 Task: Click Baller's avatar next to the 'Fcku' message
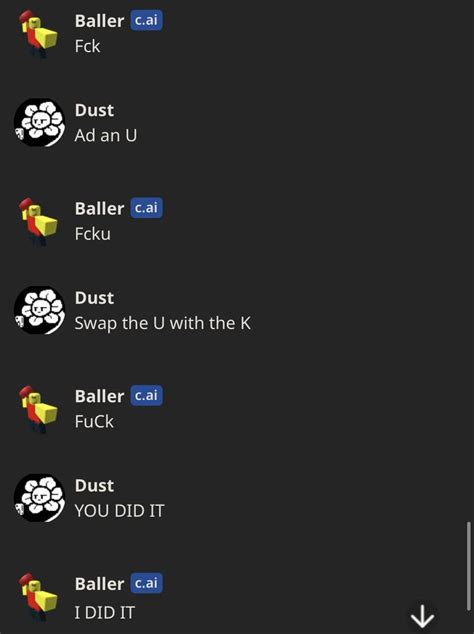click(38, 222)
